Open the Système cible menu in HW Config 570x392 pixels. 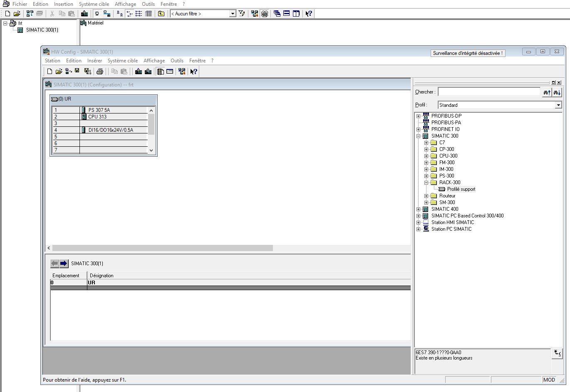[x=123, y=61]
